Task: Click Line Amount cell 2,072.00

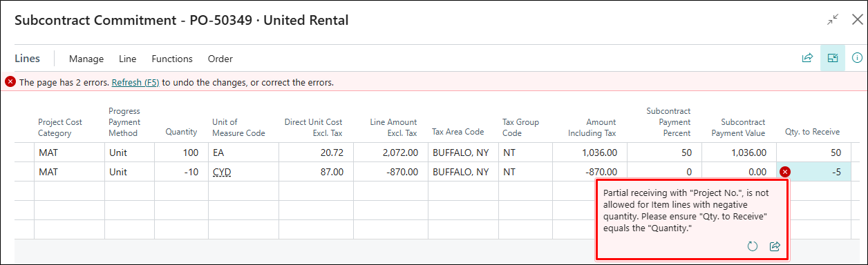Action: pyautogui.click(x=390, y=153)
